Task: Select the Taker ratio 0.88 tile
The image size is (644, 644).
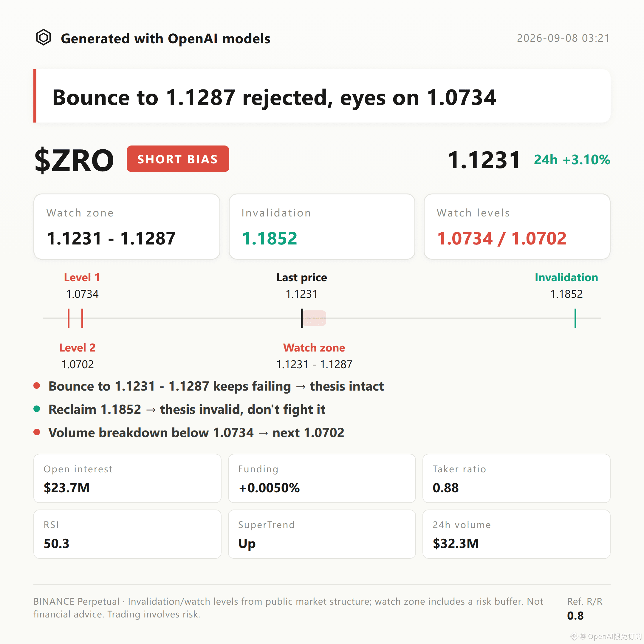Action: 516,478
